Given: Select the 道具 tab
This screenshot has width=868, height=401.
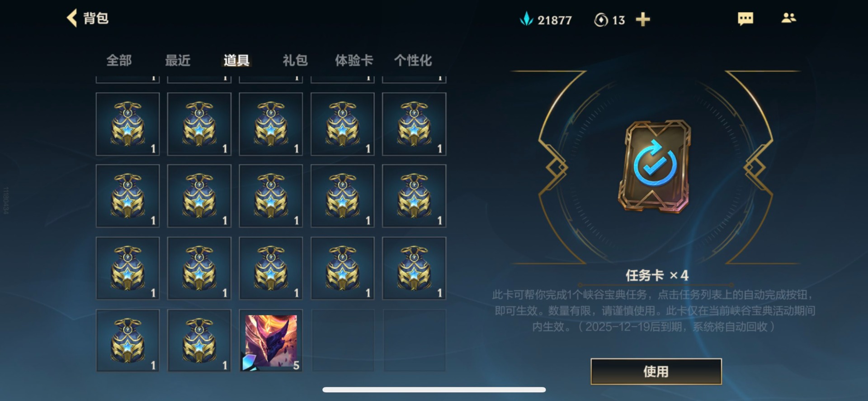Looking at the screenshot, I should tap(236, 60).
